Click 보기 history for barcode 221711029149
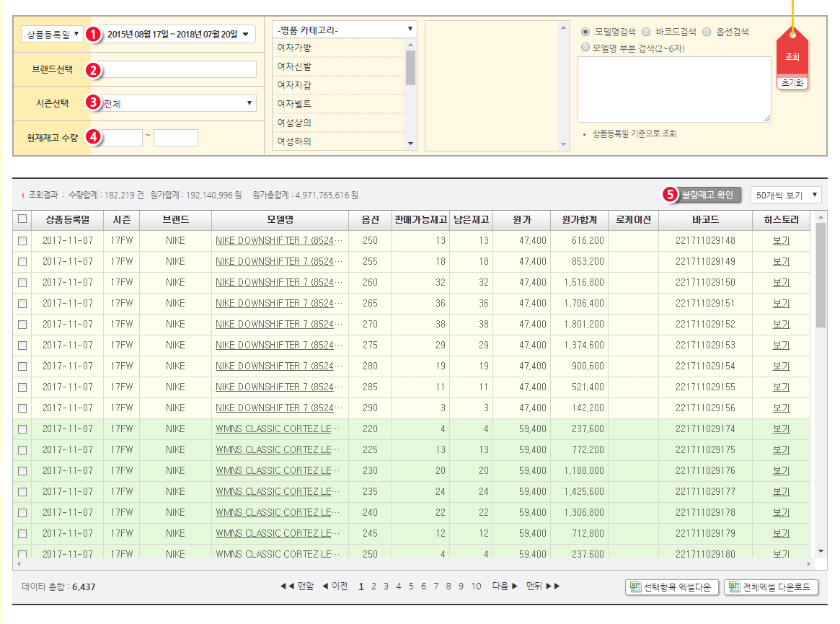840x624 pixels. 781,262
